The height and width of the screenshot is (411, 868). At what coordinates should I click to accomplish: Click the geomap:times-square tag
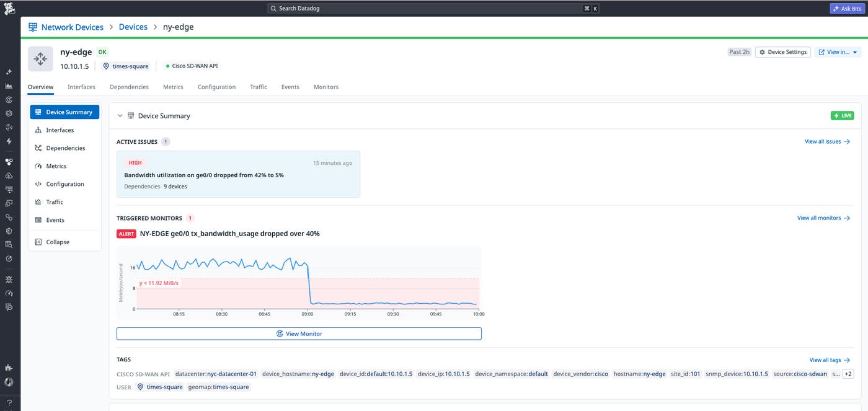coord(219,387)
